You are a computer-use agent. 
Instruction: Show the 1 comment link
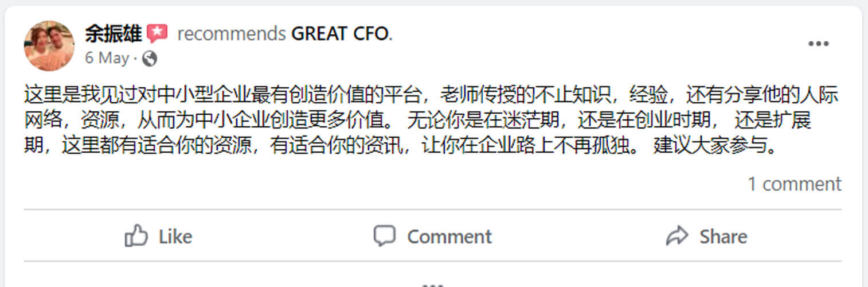[794, 184]
